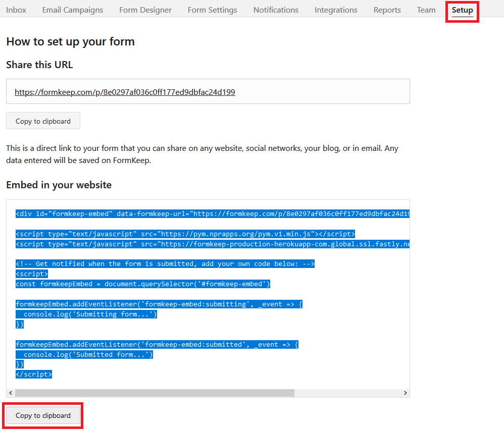Click the 'How to set up your form' heading

(70, 42)
